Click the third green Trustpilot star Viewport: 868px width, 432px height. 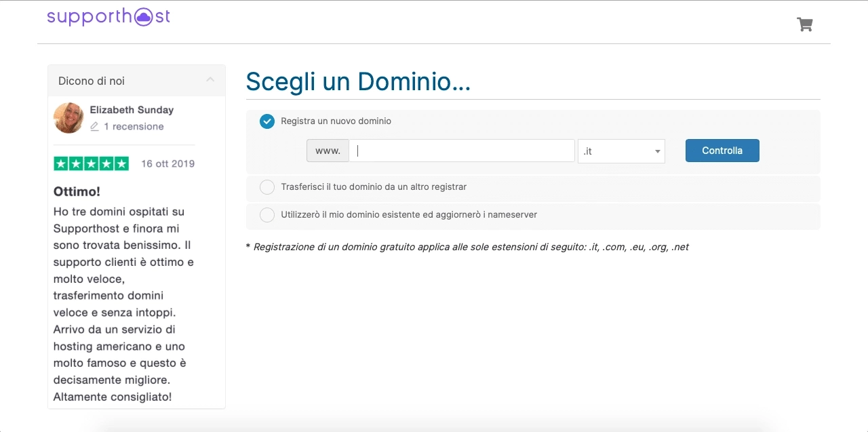[92, 163]
